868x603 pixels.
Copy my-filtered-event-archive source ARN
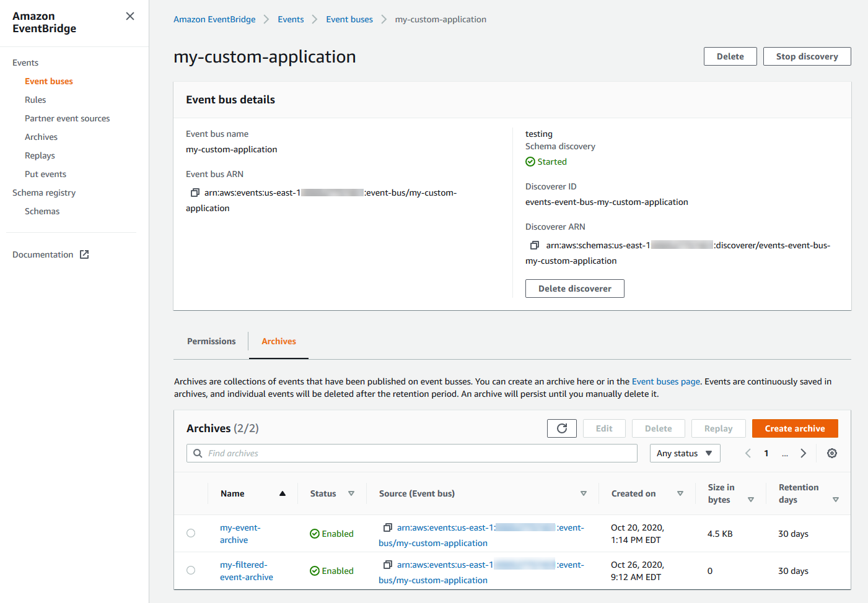[388, 565]
